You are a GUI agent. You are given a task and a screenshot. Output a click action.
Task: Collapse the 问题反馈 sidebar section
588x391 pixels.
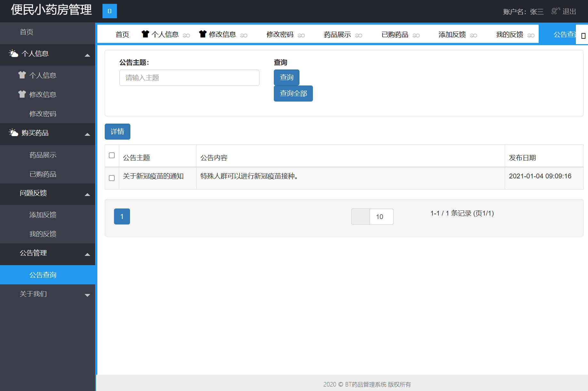[x=87, y=194]
